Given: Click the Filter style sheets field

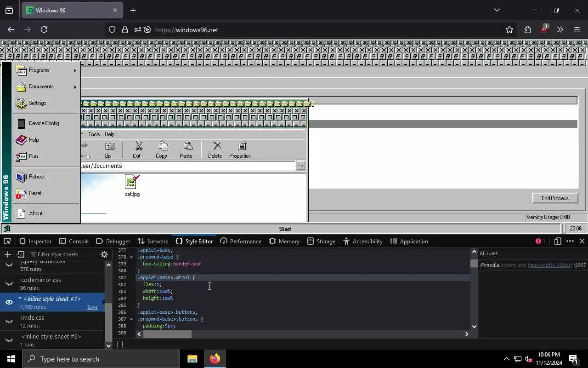Looking at the screenshot, I should tap(63, 254).
